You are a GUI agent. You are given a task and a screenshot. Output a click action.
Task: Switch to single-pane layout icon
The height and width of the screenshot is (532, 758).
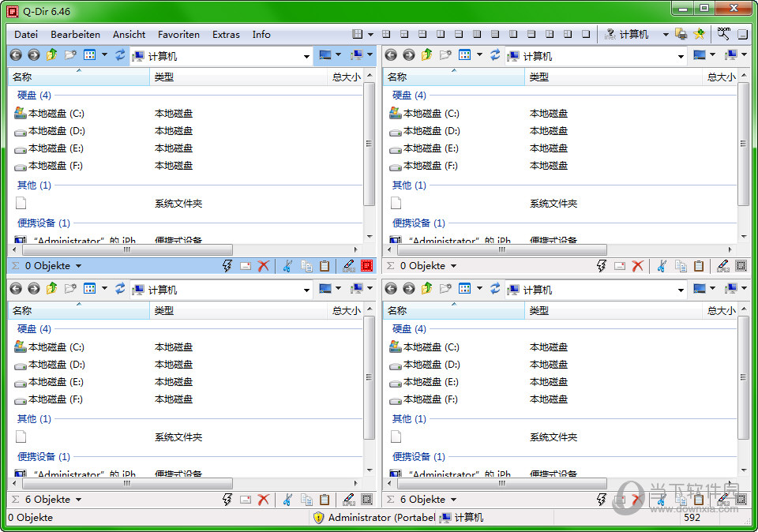pyautogui.click(x=585, y=34)
